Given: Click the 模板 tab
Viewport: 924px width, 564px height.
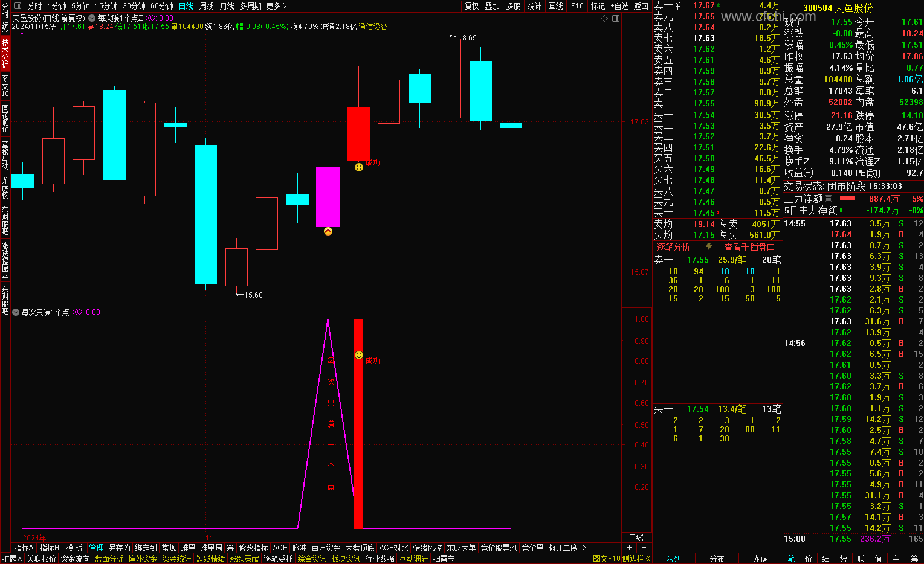Looking at the screenshot, I should click(75, 548).
